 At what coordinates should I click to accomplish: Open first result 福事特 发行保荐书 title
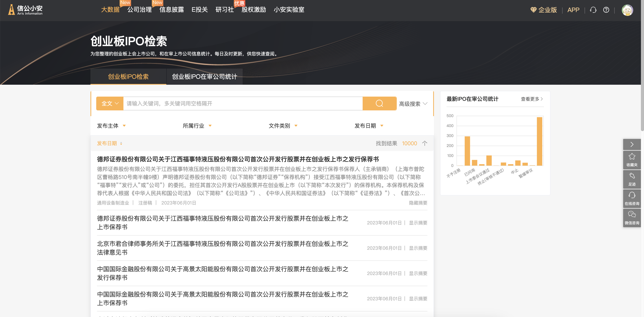tap(238, 159)
